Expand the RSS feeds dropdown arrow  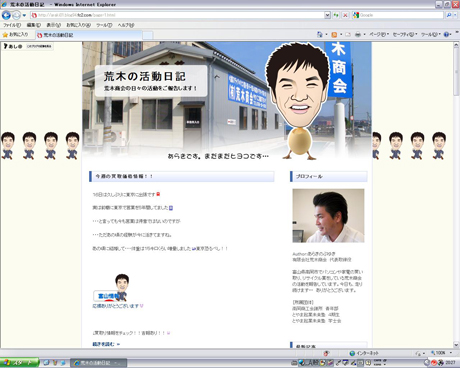[341, 34]
